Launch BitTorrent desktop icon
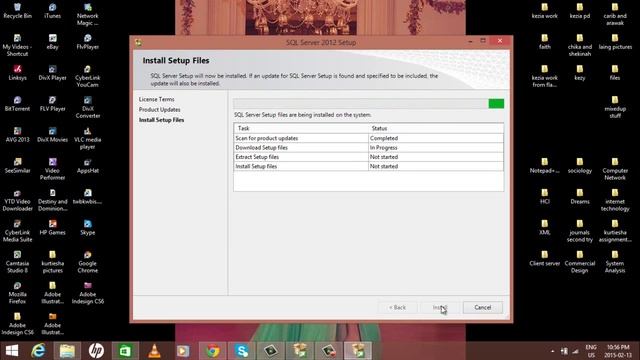 point(17,104)
